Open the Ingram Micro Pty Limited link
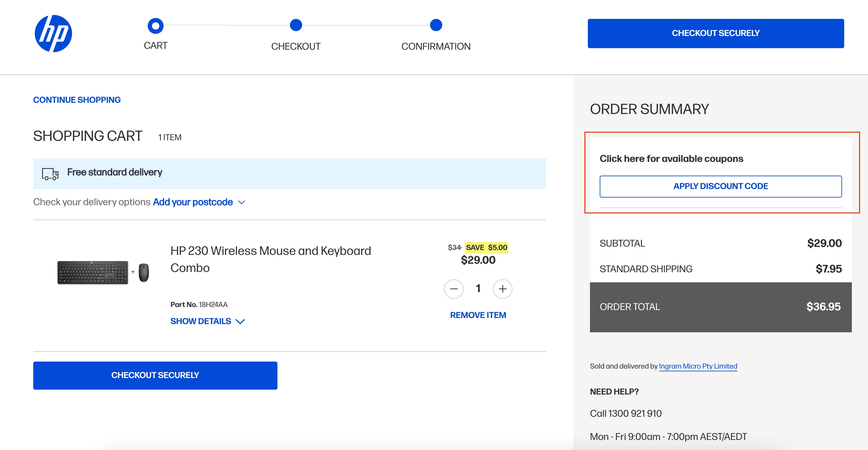868x450 pixels. tap(698, 366)
